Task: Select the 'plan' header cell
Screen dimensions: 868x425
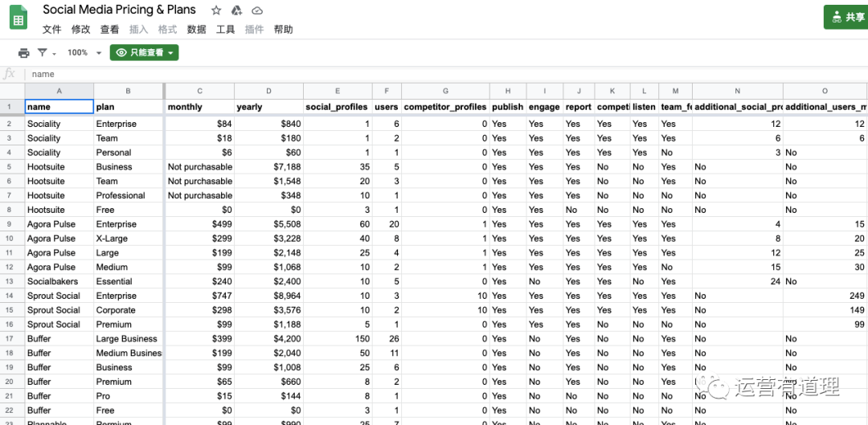Action: pyautogui.click(x=129, y=107)
